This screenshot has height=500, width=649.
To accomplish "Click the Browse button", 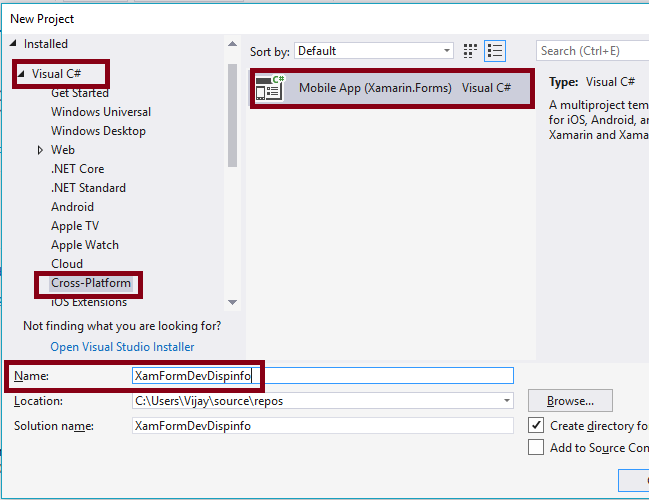I will (x=570, y=401).
